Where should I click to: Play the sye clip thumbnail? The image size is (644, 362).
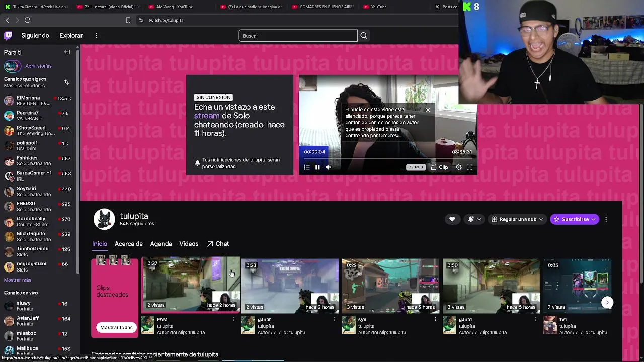pyautogui.click(x=391, y=286)
